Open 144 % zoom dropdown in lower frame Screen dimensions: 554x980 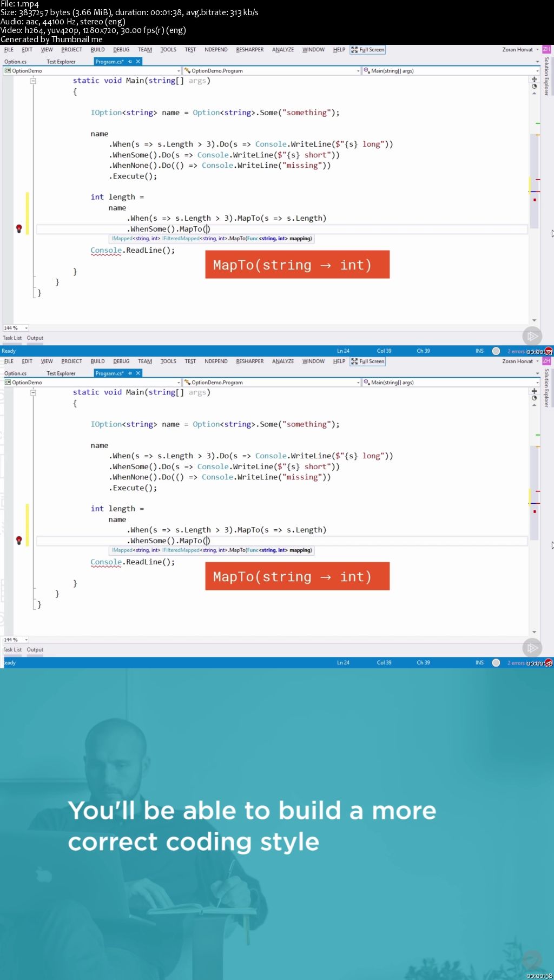(x=26, y=640)
